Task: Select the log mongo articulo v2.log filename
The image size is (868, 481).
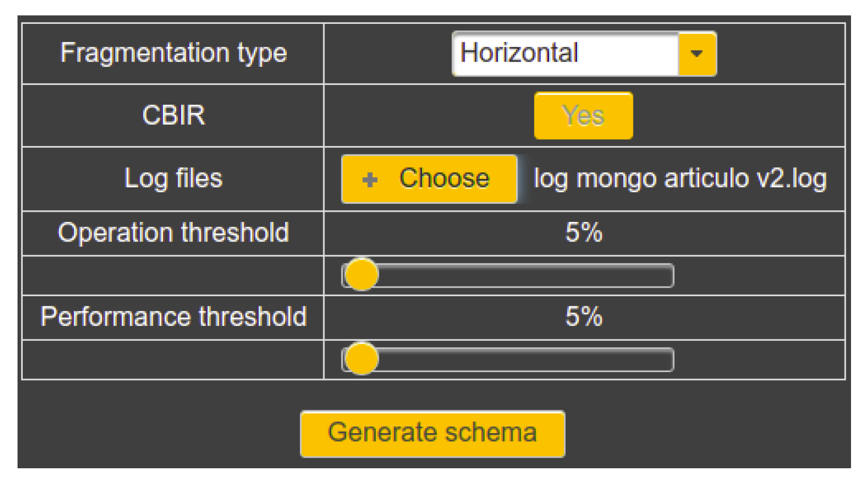Action: coord(680,179)
